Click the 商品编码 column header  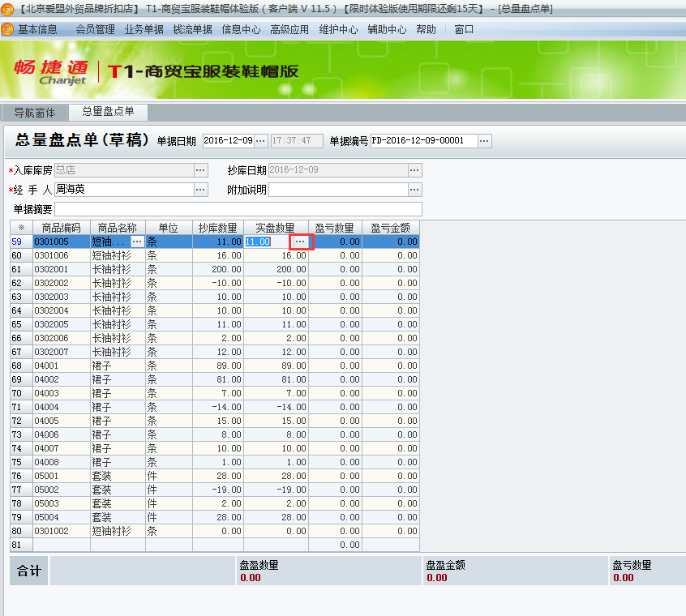click(x=62, y=228)
